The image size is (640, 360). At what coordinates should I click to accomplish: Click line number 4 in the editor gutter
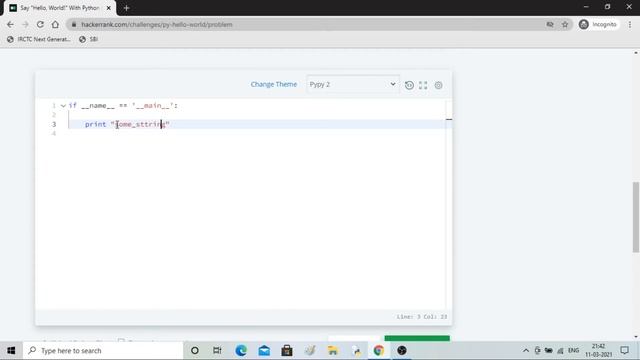(54, 133)
